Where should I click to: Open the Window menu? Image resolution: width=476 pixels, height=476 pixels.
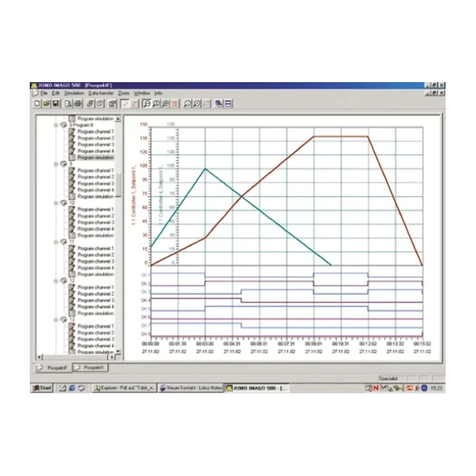(x=142, y=93)
